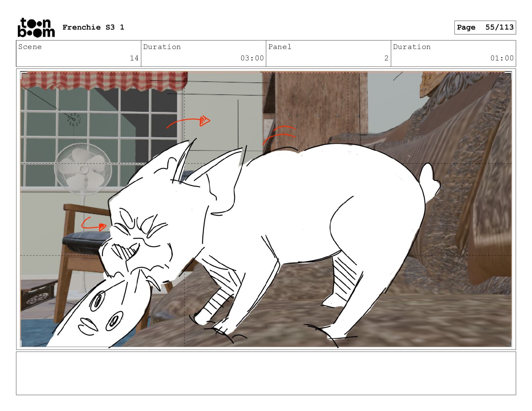This screenshot has width=532, height=411.
Task: Click the 'Panel' header label
Action: [280, 47]
